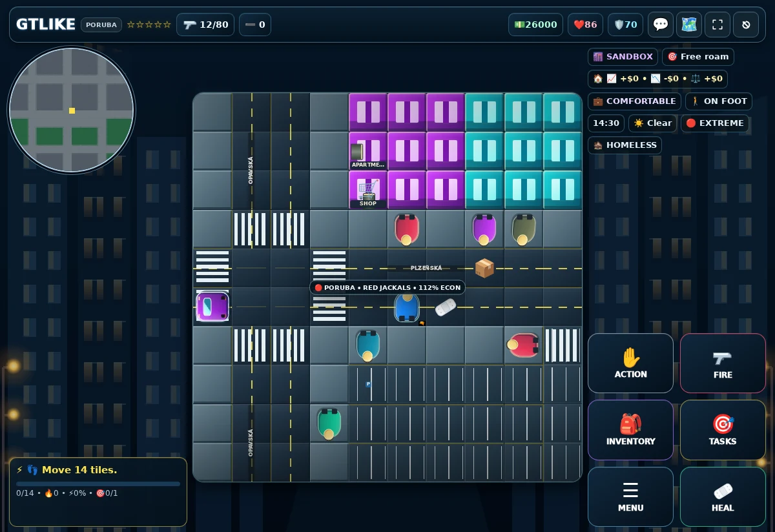Click the Extreme difficulty chip
Viewport: 775px width, 532px height.
coord(715,123)
